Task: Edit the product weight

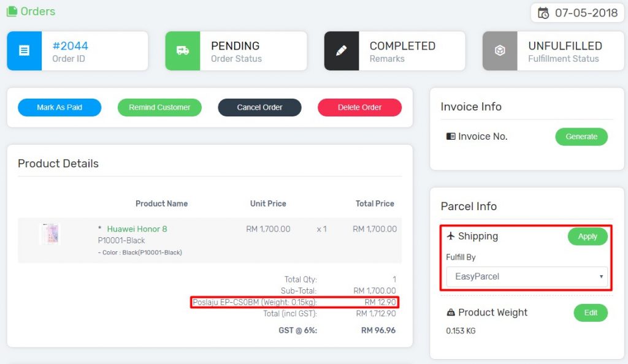Action: click(590, 313)
